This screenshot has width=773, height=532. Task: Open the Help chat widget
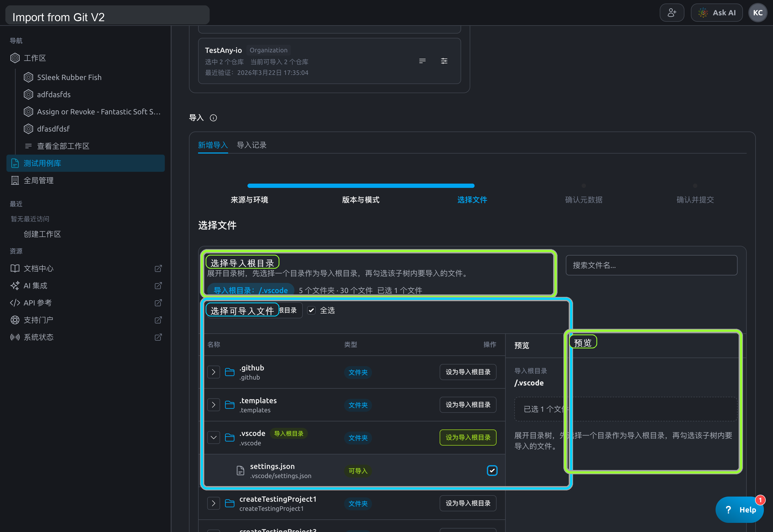tap(740, 510)
